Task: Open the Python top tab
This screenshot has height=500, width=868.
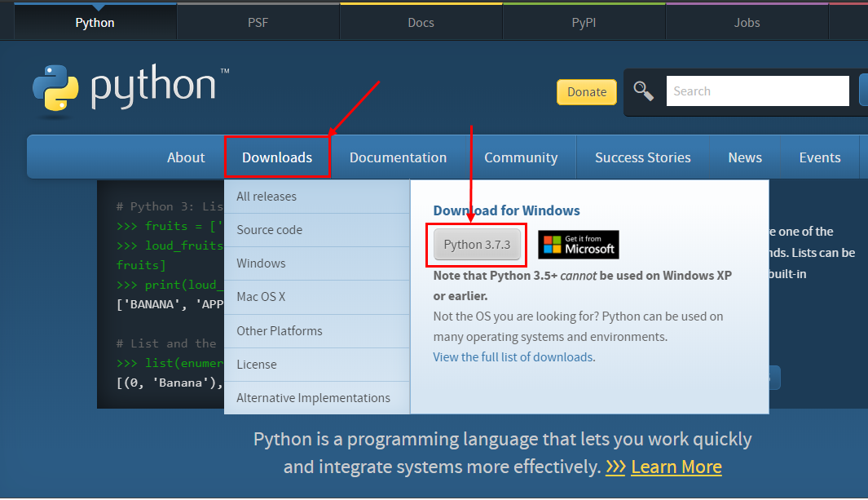Action: pyautogui.click(x=95, y=23)
